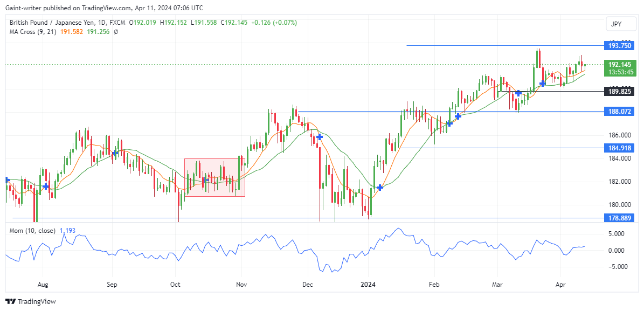Screen dimensions: 644x311
Task: Click the 193.750 price level label
Action: [620, 46]
